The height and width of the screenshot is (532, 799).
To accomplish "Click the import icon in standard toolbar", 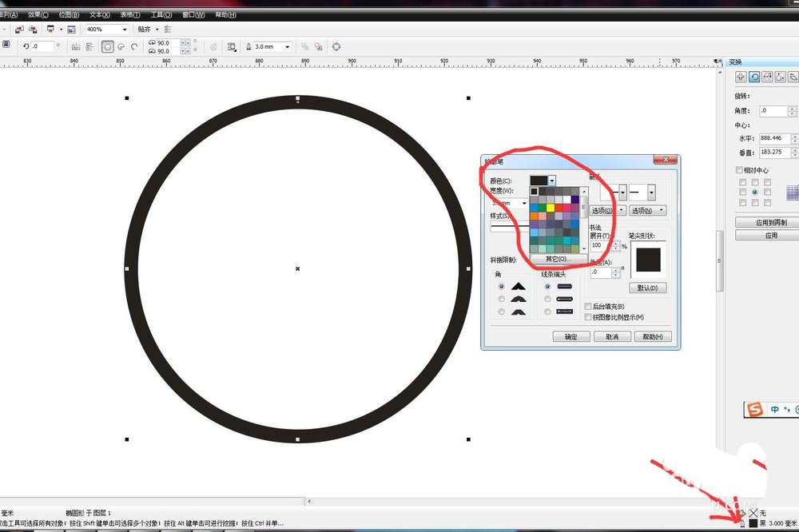I will [19, 30].
